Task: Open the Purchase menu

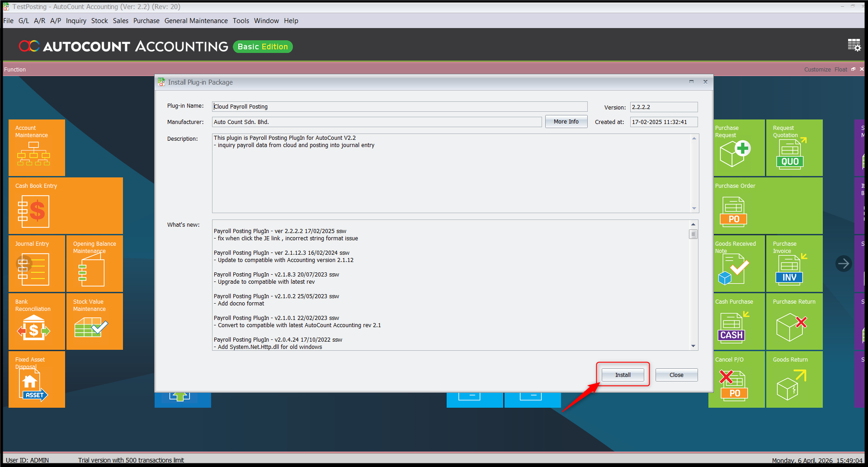Action: point(146,21)
